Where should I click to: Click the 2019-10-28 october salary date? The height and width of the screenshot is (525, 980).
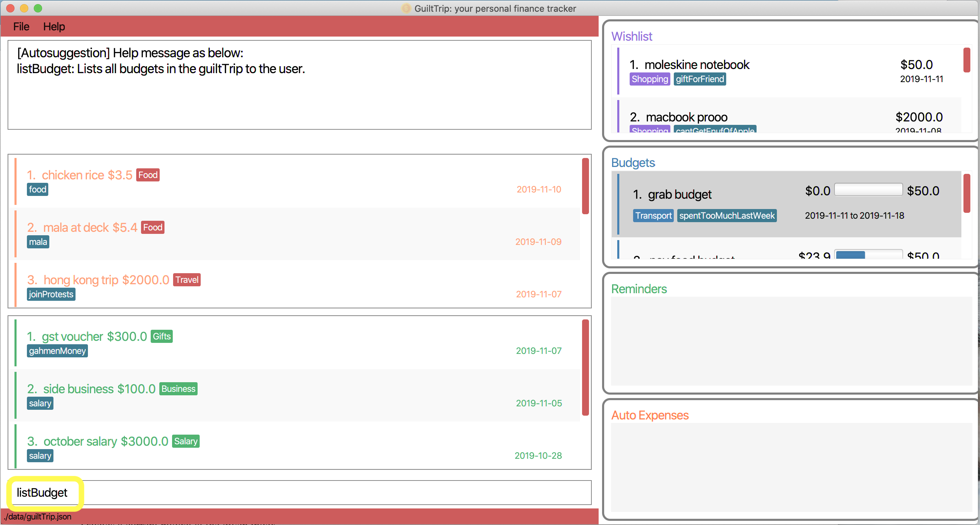click(x=538, y=456)
